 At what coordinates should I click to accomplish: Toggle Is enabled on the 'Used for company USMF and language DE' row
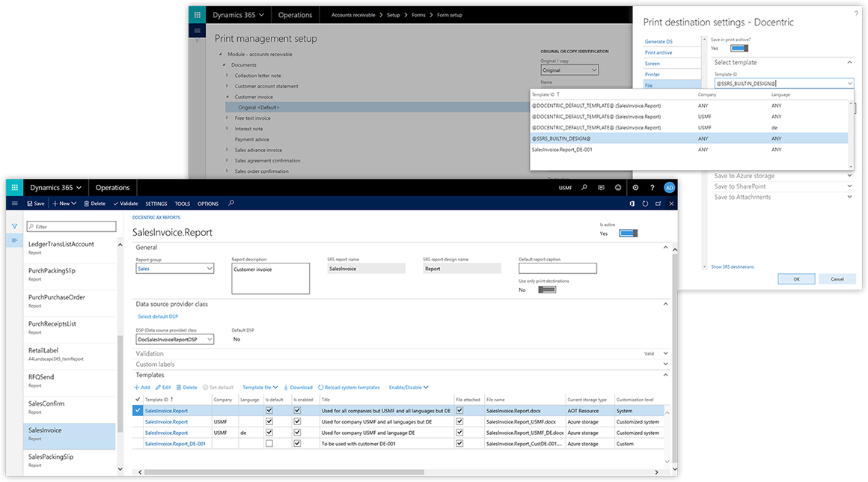coord(297,433)
